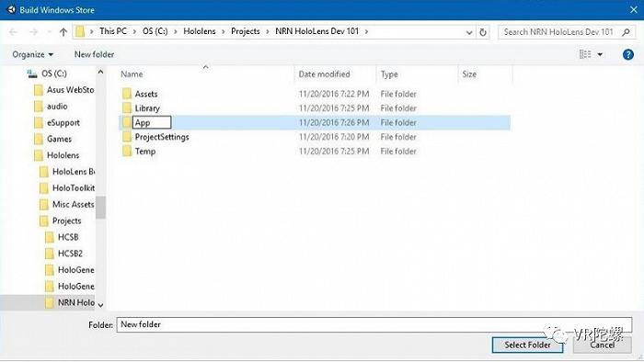Expand the address bar history dropdown

point(469,32)
